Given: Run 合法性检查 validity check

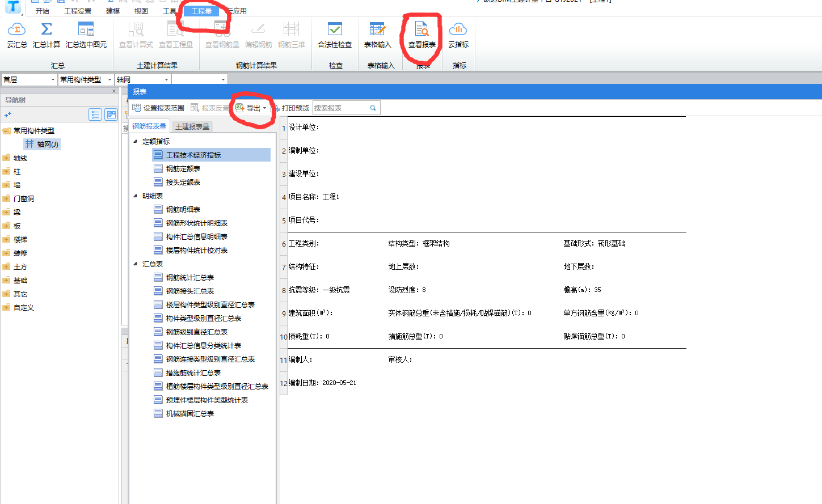Looking at the screenshot, I should tap(335, 35).
